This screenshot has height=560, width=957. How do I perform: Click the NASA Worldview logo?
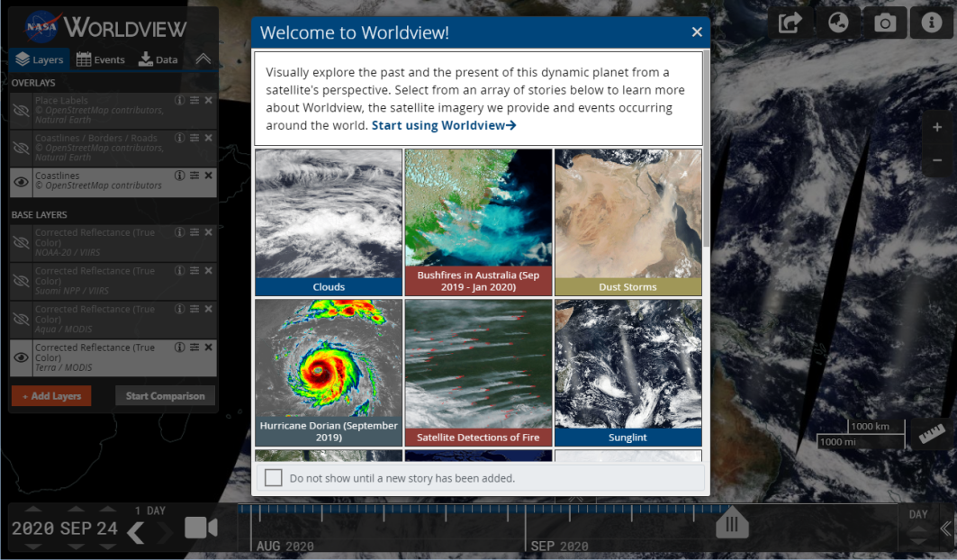point(106,28)
